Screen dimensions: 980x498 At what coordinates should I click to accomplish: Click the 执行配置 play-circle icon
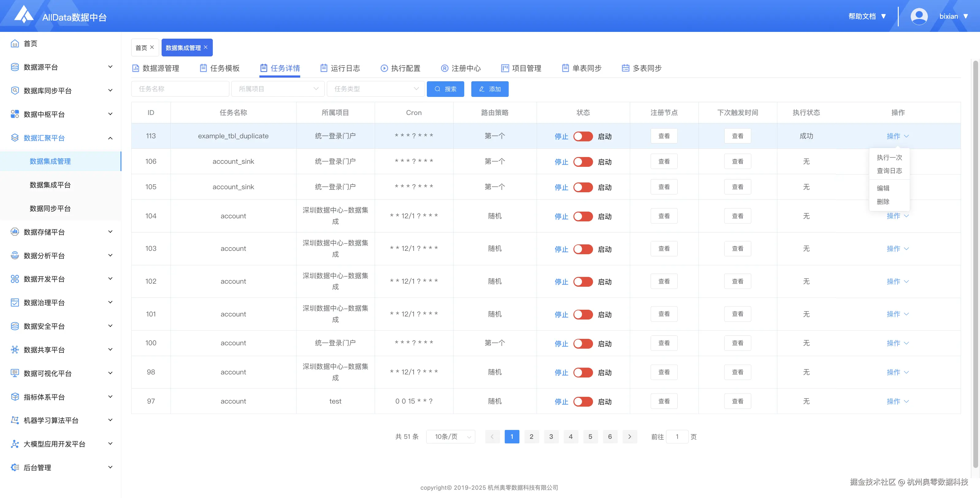click(x=384, y=68)
